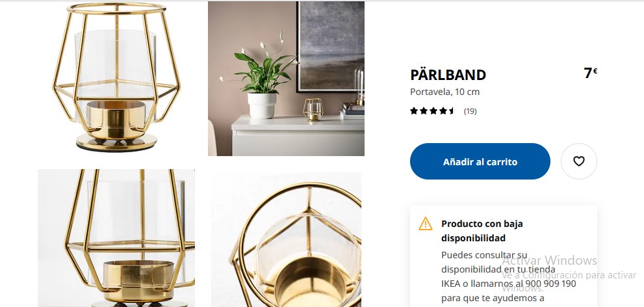Click the Activar Windows watermark text
This screenshot has height=307, width=644.
tap(549, 260)
